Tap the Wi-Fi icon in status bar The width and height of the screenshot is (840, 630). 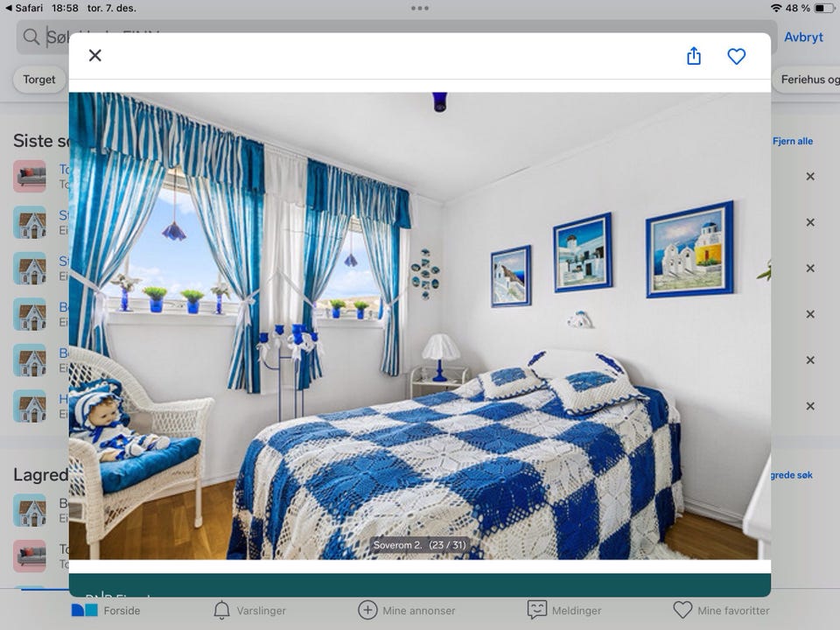pos(776,8)
